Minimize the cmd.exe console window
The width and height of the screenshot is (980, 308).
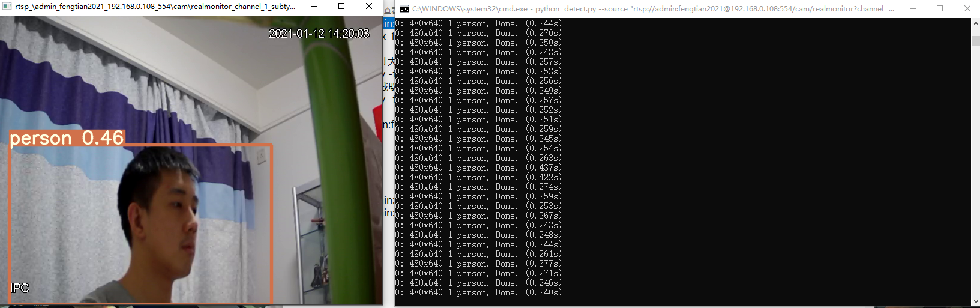(x=912, y=9)
